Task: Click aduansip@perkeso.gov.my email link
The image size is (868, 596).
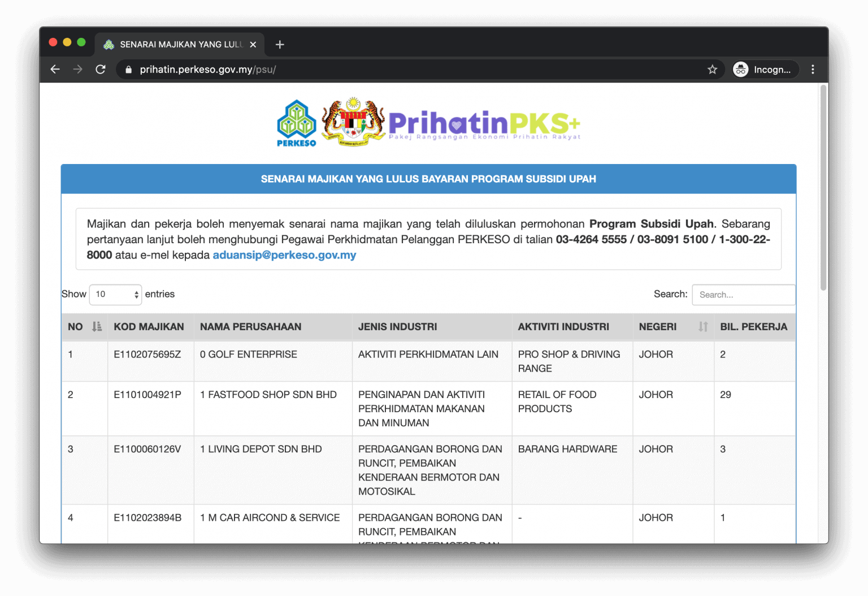Action: [x=284, y=255]
